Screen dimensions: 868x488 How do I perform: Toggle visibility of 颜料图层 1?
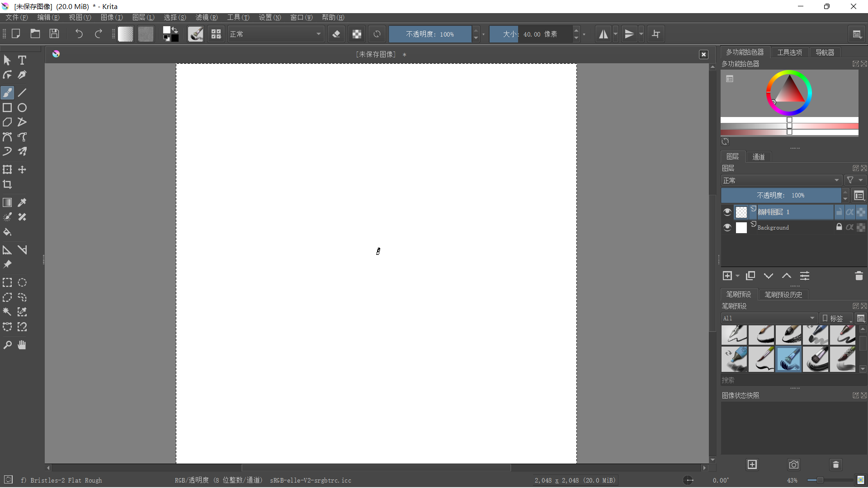[727, 212]
